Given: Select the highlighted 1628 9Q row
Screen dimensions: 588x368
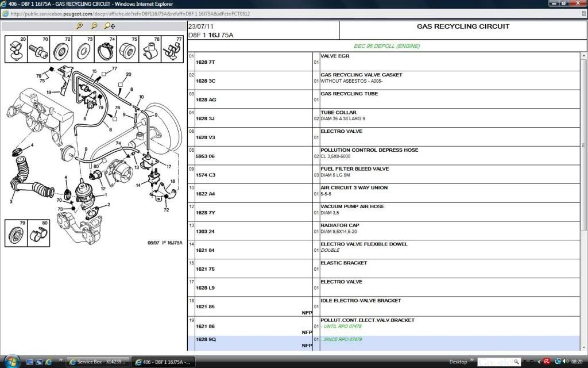Looking at the screenshot, I should [384, 343].
